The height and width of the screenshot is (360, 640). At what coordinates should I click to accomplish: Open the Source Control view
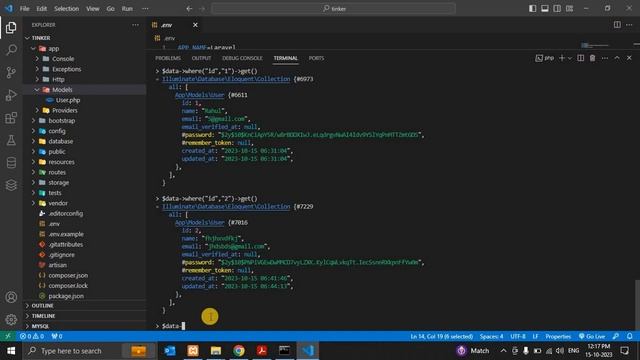click(x=11, y=73)
